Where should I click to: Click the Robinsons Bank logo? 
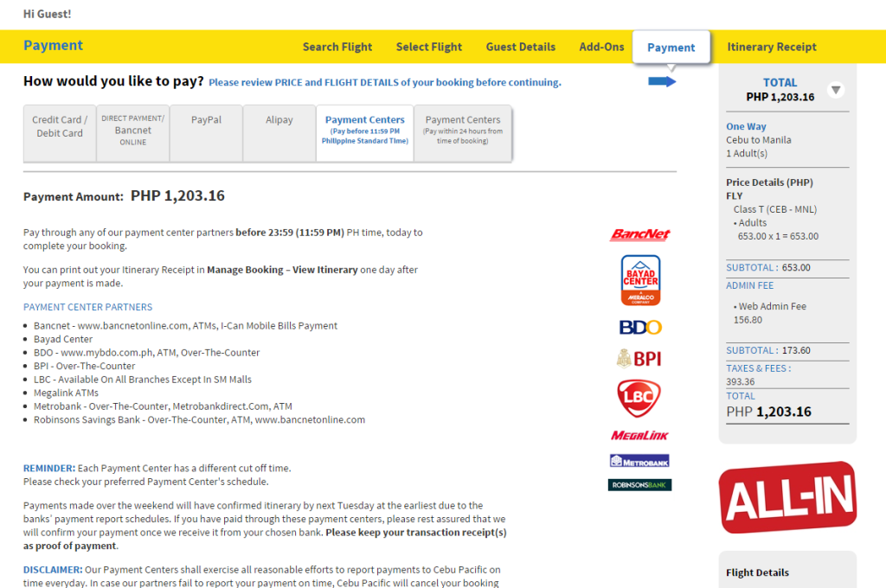point(639,484)
